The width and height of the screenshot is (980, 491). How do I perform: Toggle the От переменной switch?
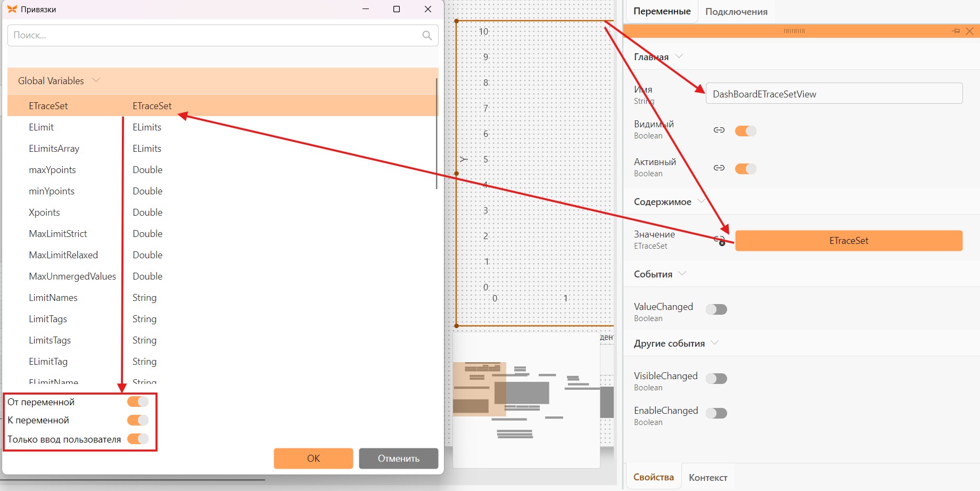click(138, 402)
